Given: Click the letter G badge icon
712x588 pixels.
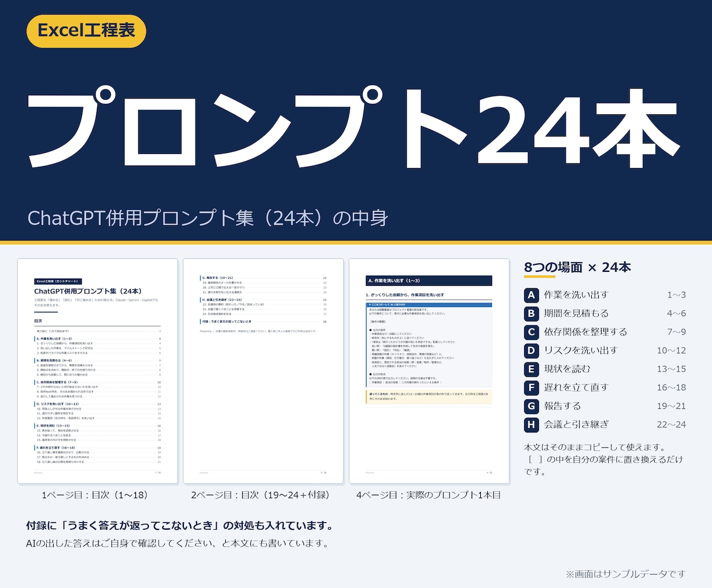Looking at the screenshot, I should coord(531,406).
